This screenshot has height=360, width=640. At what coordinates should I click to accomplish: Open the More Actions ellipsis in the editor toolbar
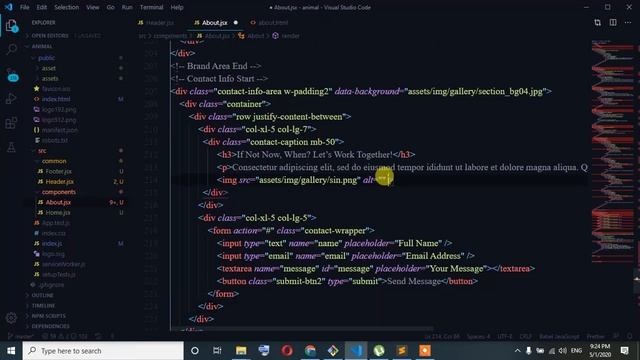pyautogui.click(x=628, y=22)
